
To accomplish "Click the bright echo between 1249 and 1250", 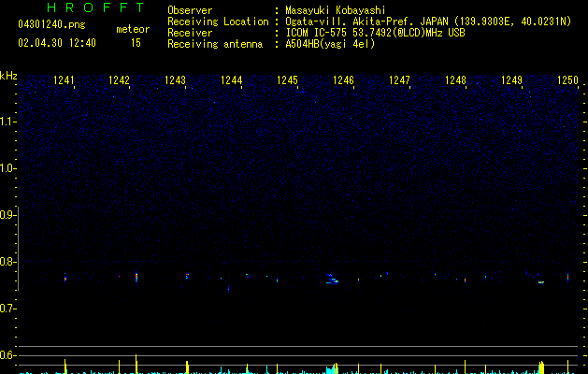I will coord(541,282).
